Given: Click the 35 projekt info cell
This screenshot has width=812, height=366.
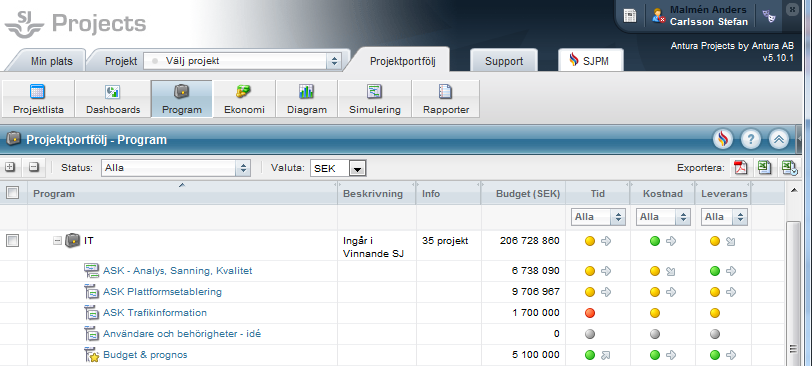Looking at the screenshot, I should coord(445,241).
